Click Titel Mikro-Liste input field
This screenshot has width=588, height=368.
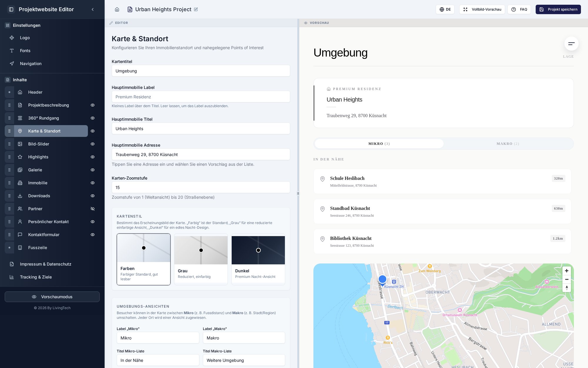tap(158, 360)
